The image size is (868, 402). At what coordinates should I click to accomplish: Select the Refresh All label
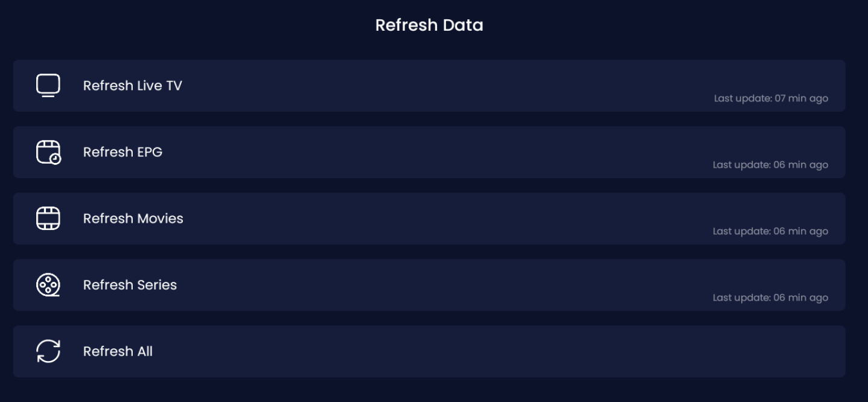[x=118, y=351]
